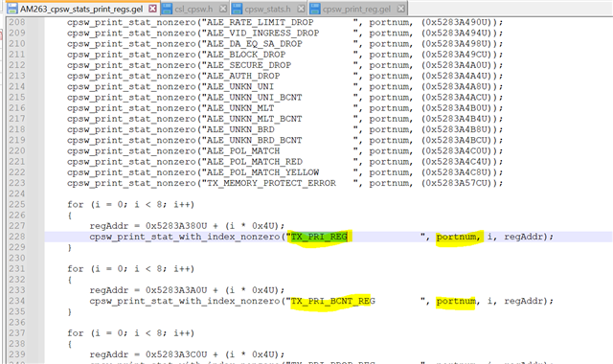Click the save icon on AM263_cpsw_stats_print_regs.gel tab
Screen dimensions: 613x364
tap(12, 9)
